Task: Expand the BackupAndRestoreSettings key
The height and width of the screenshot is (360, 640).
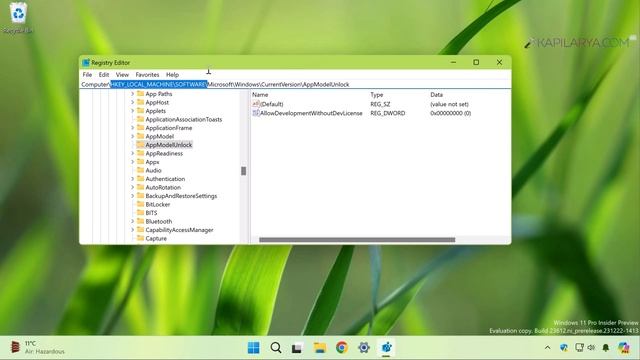Action: [x=133, y=196]
